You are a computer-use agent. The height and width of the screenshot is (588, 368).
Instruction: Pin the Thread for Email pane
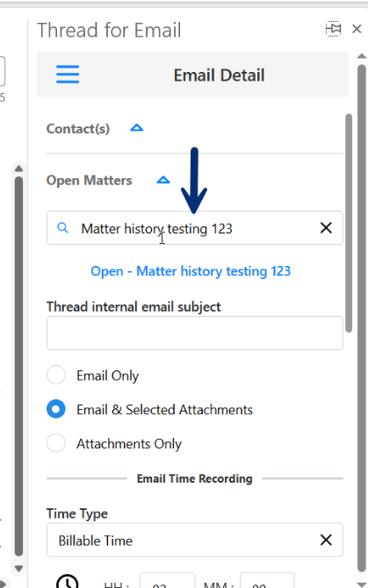tap(333, 29)
